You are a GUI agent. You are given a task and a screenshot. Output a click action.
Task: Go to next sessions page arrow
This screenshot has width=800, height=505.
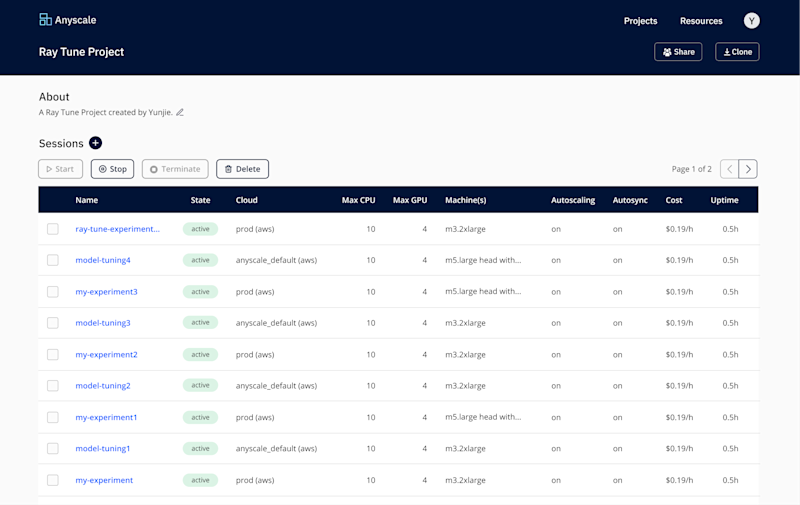(x=748, y=169)
